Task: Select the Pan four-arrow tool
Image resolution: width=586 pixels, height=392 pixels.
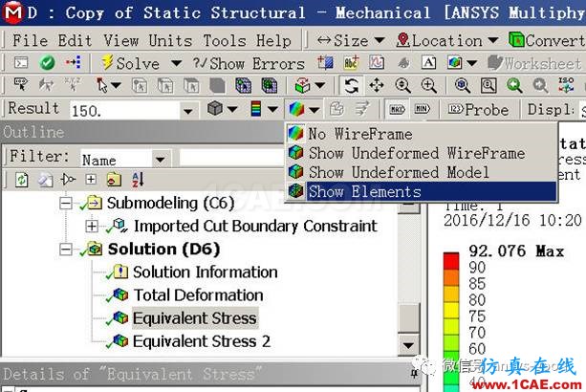Action: (x=377, y=86)
